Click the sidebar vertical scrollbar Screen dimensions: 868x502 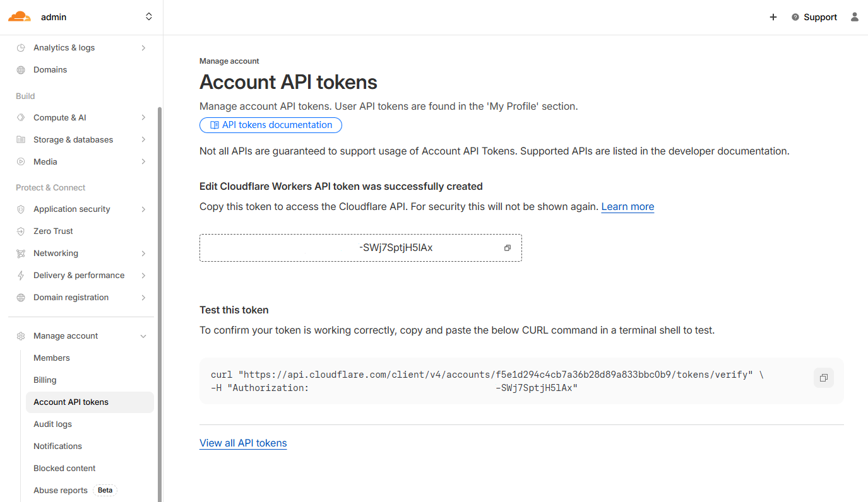(x=160, y=303)
